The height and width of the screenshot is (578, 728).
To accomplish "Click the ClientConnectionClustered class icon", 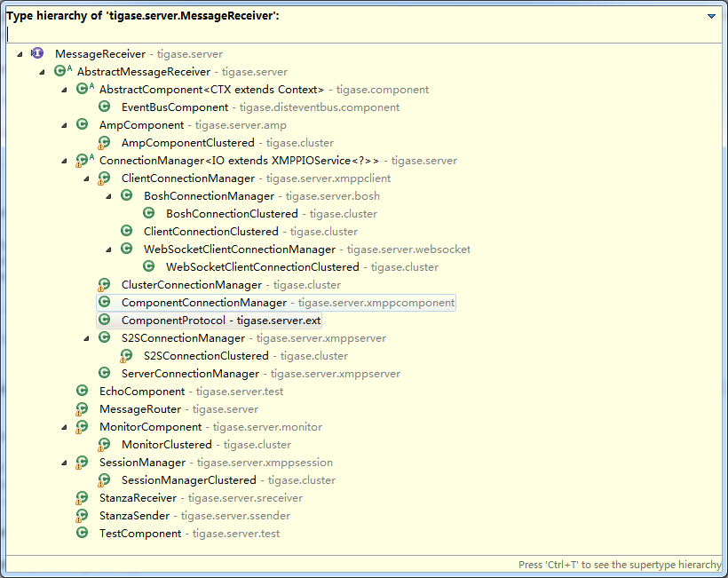I will [x=127, y=231].
